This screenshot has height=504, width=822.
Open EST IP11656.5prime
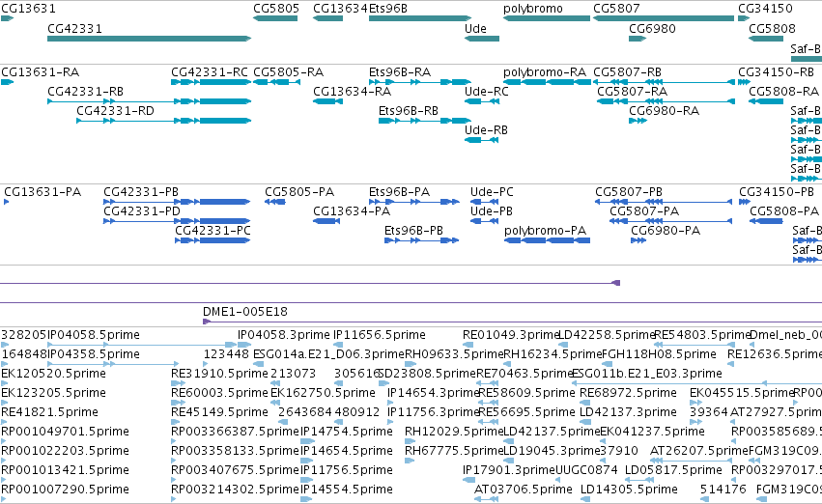379,335
